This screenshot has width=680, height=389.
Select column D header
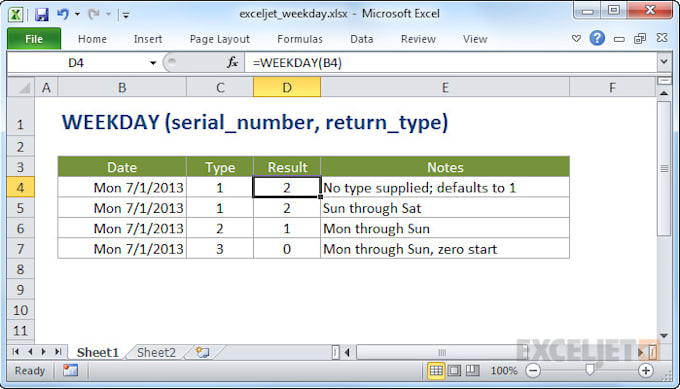[x=287, y=88]
